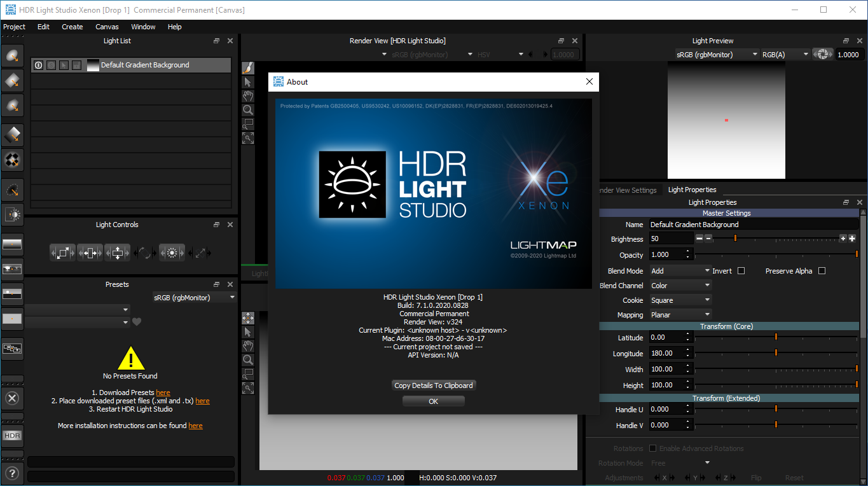
Task: Open Cookie dropdown showing Square
Action: coord(680,300)
